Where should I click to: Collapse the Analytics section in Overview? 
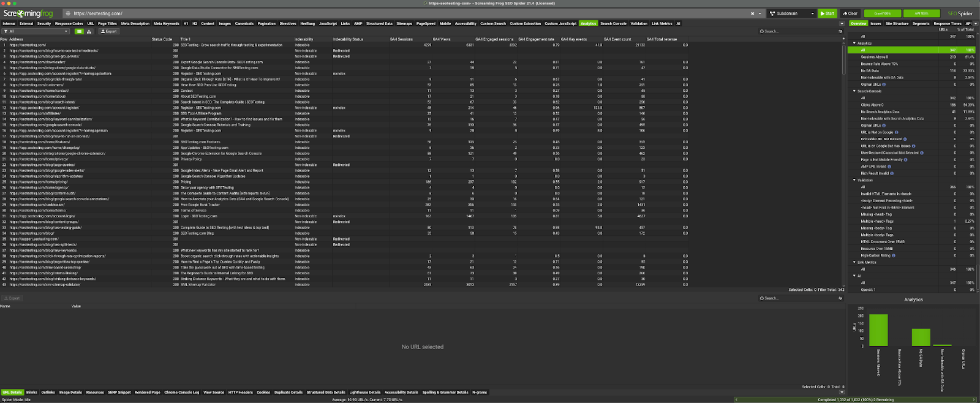[855, 43]
